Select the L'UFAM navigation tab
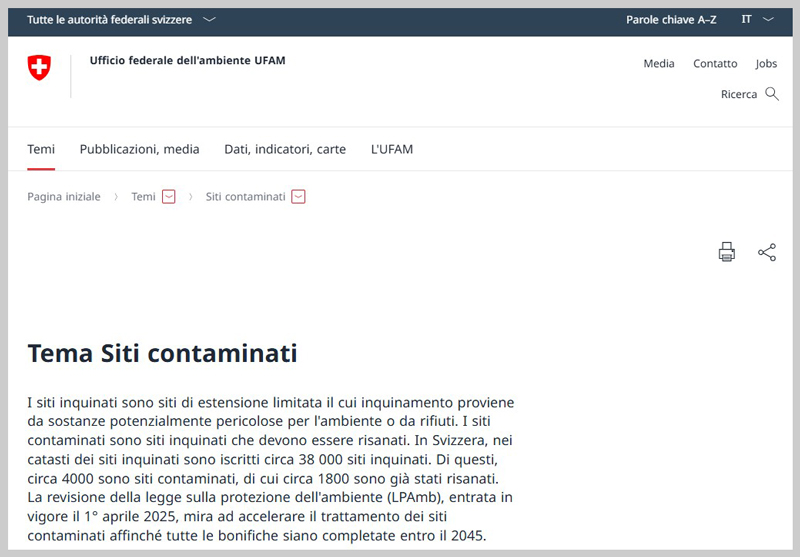The image size is (800, 557). [391, 150]
